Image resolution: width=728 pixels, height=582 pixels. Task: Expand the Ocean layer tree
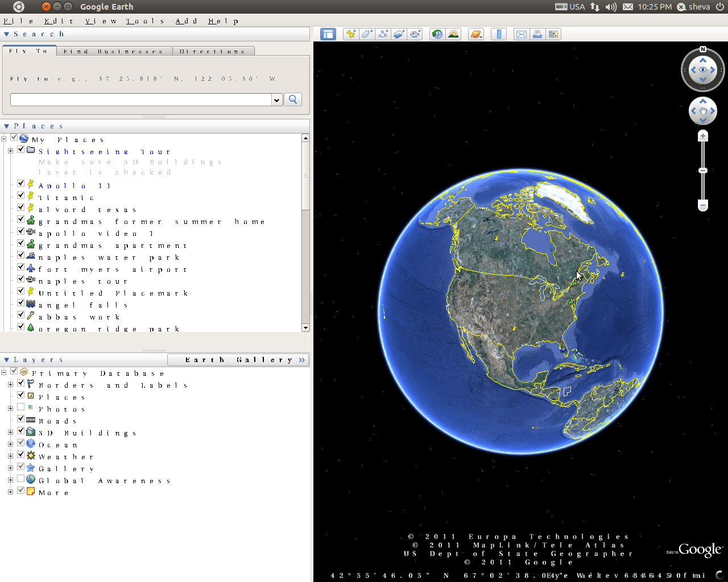click(x=10, y=444)
